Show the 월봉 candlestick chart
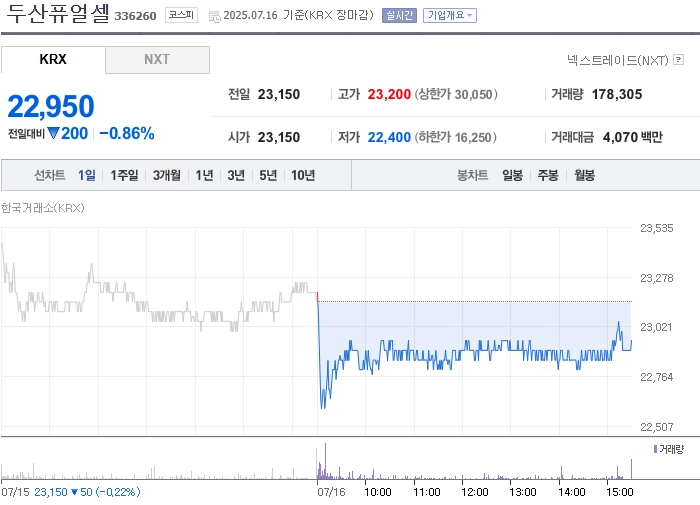 (x=584, y=175)
